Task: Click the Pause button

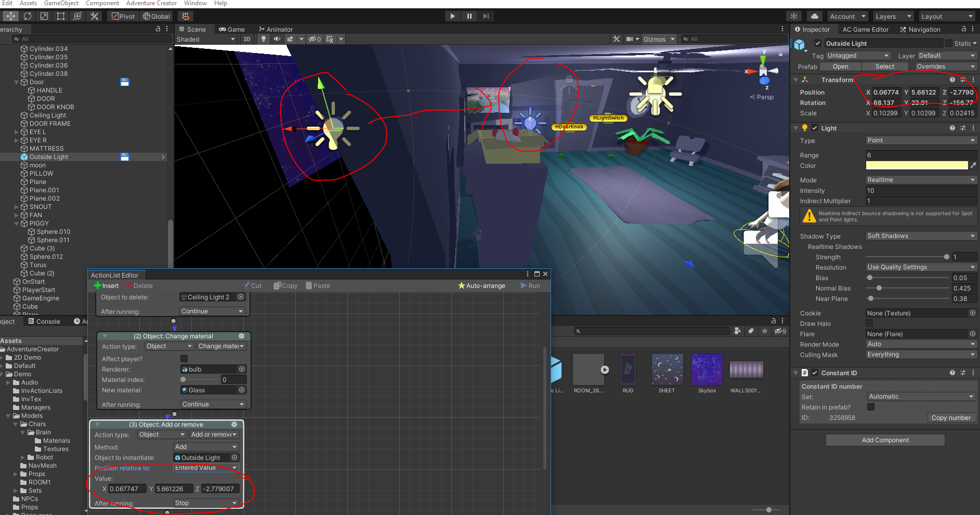Action: pos(469,16)
